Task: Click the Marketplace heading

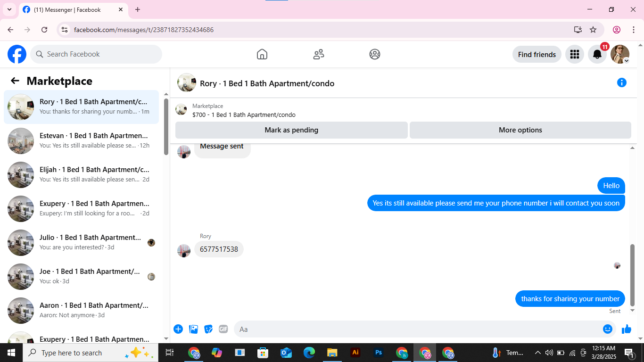Action: pyautogui.click(x=59, y=81)
